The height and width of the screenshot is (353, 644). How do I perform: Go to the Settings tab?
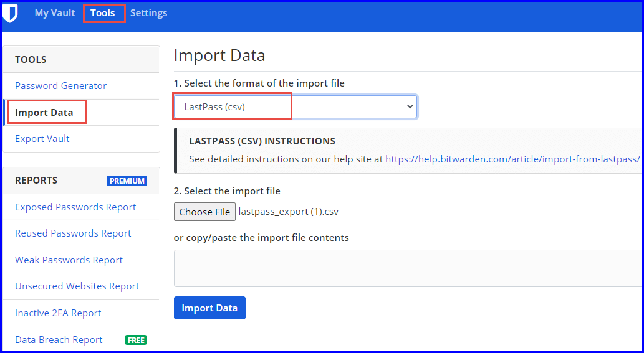148,13
